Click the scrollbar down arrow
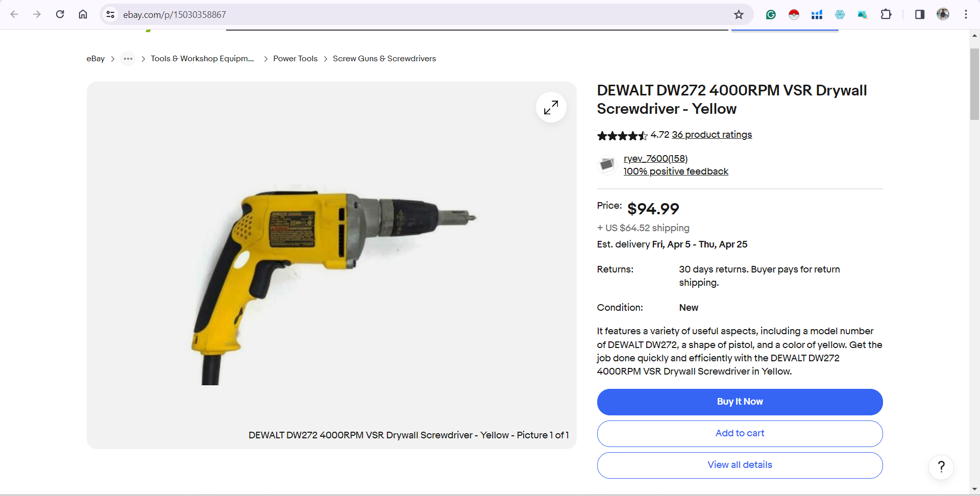 coord(974,489)
